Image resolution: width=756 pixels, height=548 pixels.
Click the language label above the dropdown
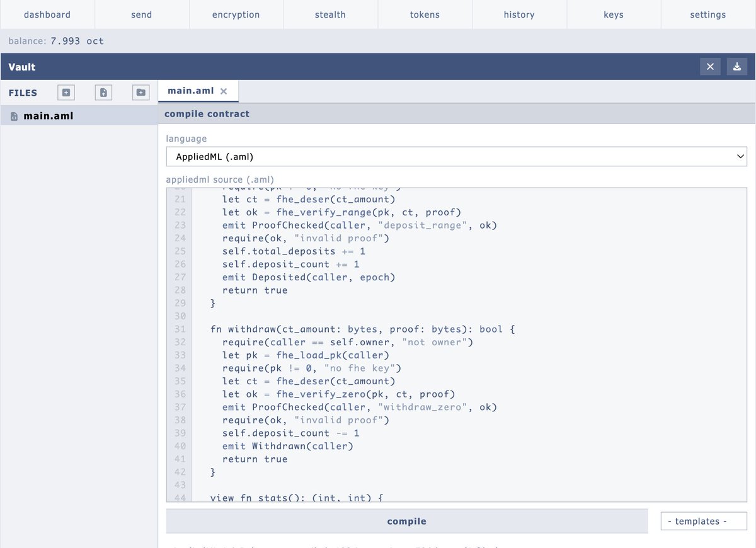(x=186, y=138)
